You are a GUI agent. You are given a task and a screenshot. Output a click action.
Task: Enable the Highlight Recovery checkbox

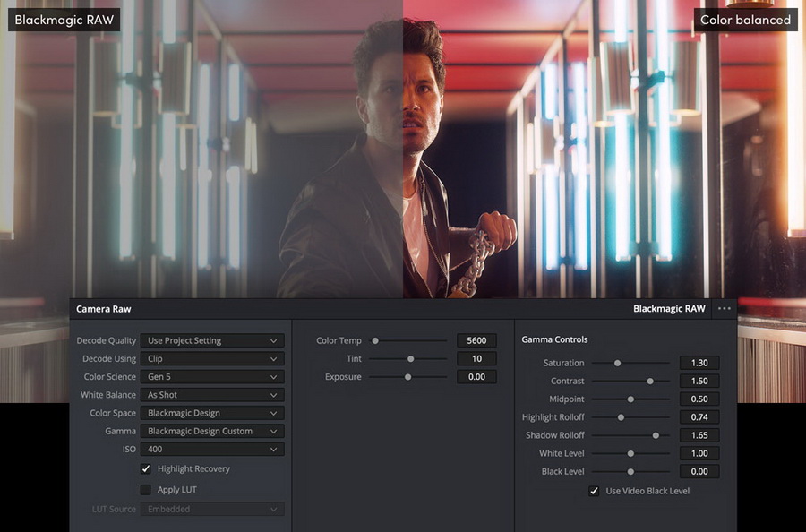click(146, 469)
